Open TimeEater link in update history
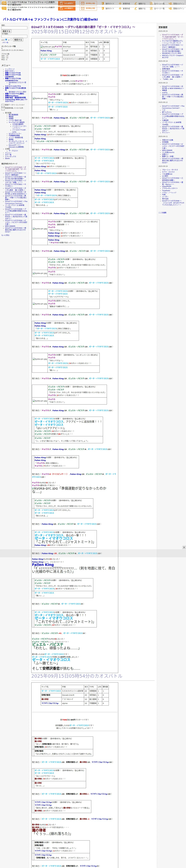The height and width of the screenshot is (868, 186). click(166, 191)
